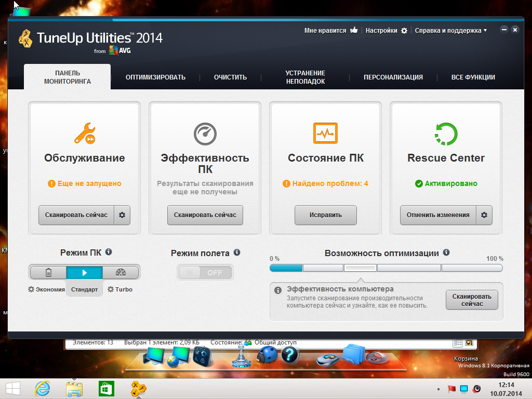Image resolution: width=532 pixels, height=399 pixels.
Task: Open Rescue Center settings gear button
Action: click(x=484, y=215)
